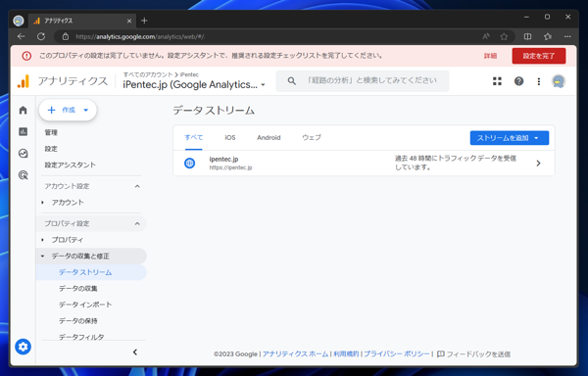Click the globe icon of ipentec.jp stream
588x376 pixels.
190,163
